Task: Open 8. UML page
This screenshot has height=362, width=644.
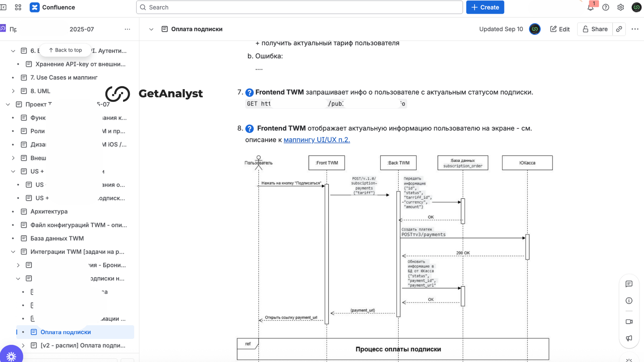Action: 40,91
